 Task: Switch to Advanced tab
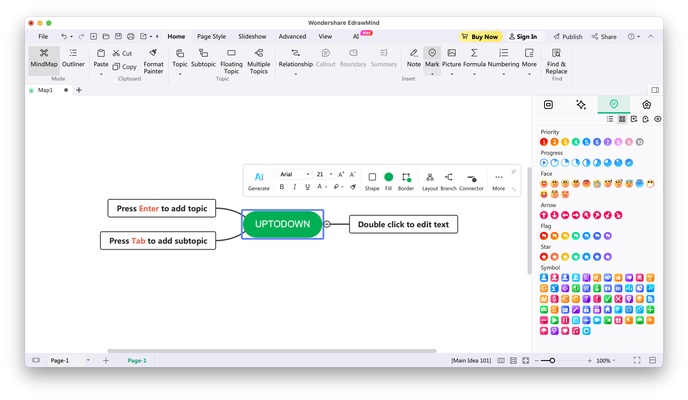point(292,36)
